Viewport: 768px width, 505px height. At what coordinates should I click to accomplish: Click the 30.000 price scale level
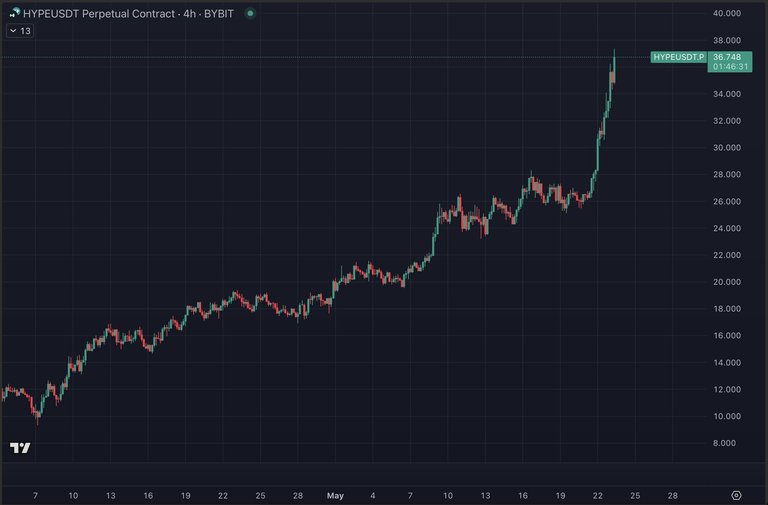click(726, 147)
